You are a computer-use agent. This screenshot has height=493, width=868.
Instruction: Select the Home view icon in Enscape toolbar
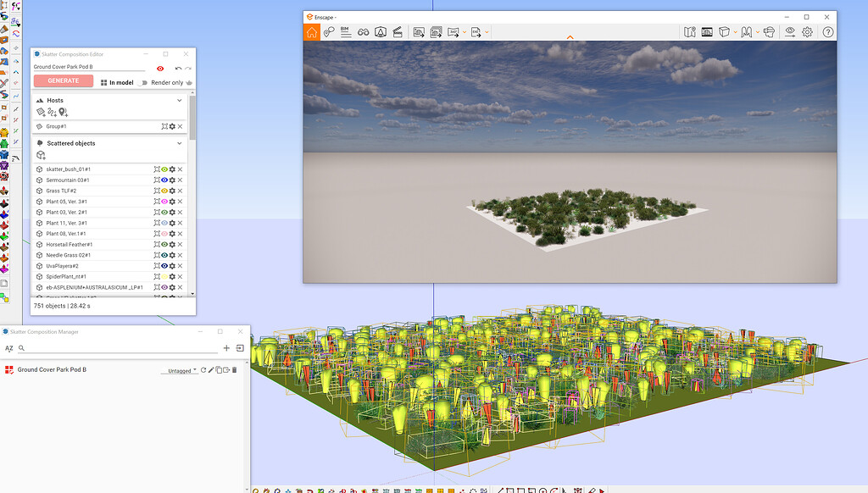[x=314, y=32]
